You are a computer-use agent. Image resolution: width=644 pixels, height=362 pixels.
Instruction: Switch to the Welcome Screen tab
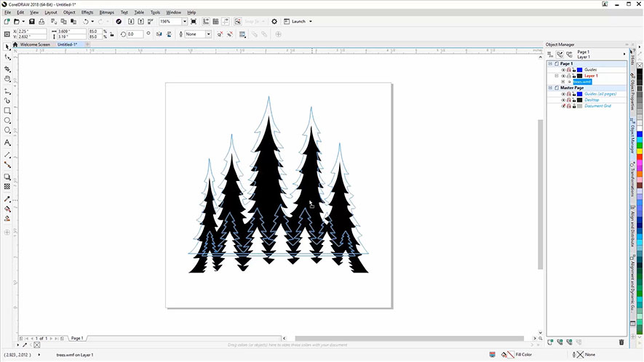(x=36, y=44)
